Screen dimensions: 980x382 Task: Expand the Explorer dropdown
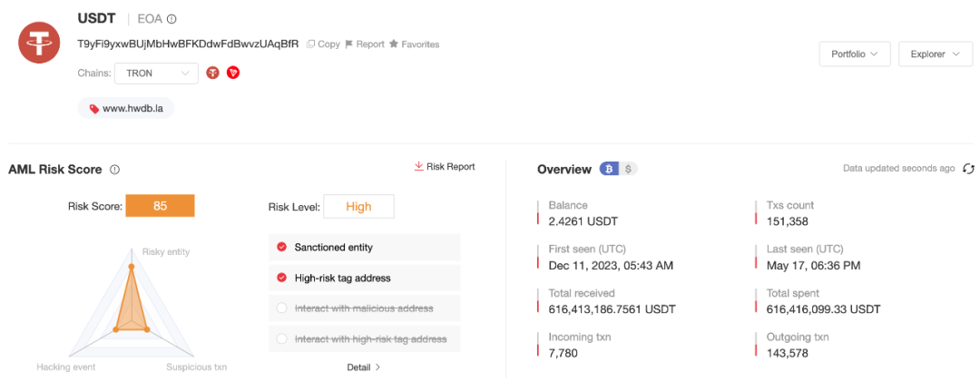pyautogui.click(x=935, y=54)
